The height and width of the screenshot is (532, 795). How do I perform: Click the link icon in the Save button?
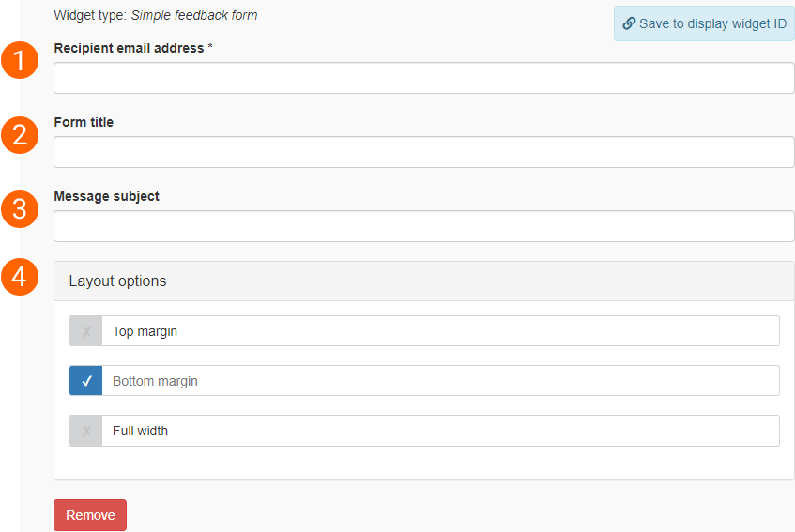[629, 23]
